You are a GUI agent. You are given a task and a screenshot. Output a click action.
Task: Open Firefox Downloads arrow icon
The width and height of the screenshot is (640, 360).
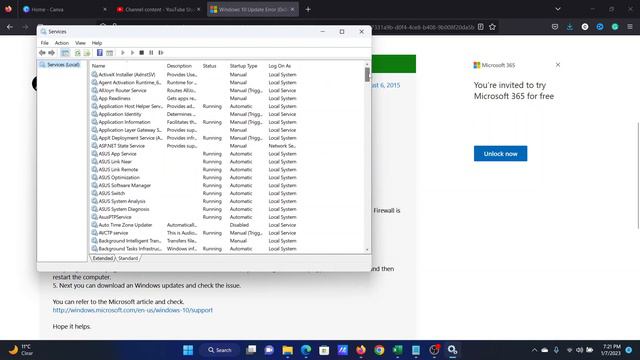click(570, 27)
